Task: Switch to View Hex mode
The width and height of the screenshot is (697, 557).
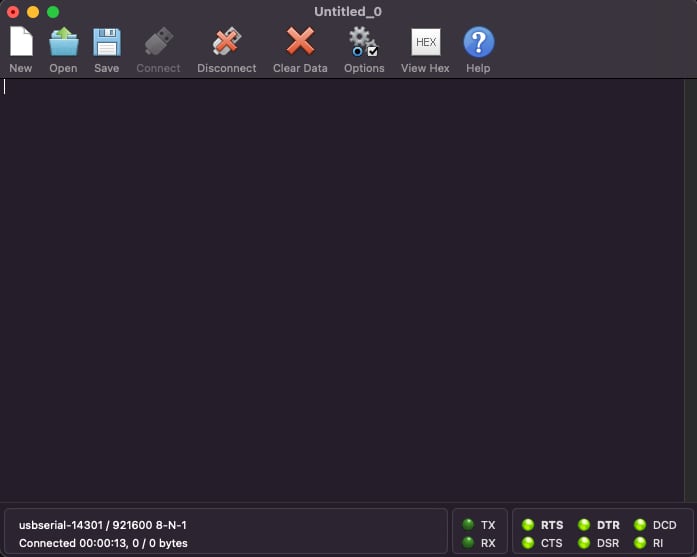Action: pos(425,42)
